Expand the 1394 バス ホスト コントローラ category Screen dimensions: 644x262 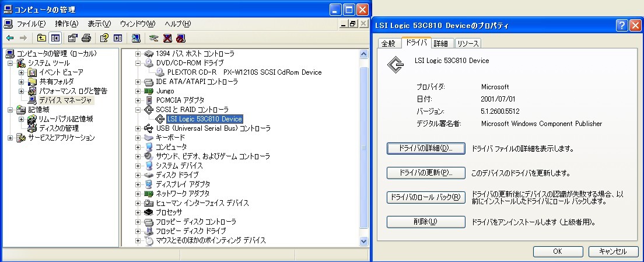coord(138,53)
